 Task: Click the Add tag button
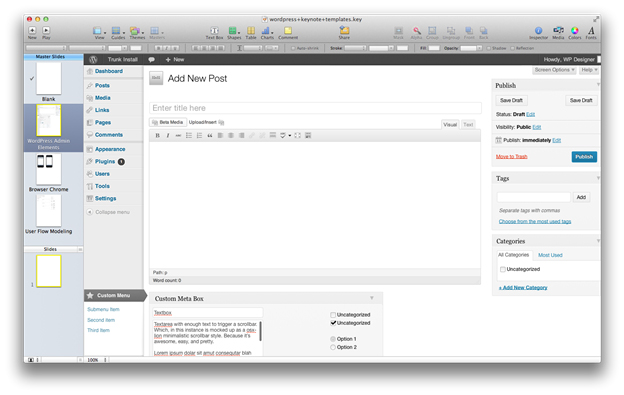pyautogui.click(x=581, y=197)
